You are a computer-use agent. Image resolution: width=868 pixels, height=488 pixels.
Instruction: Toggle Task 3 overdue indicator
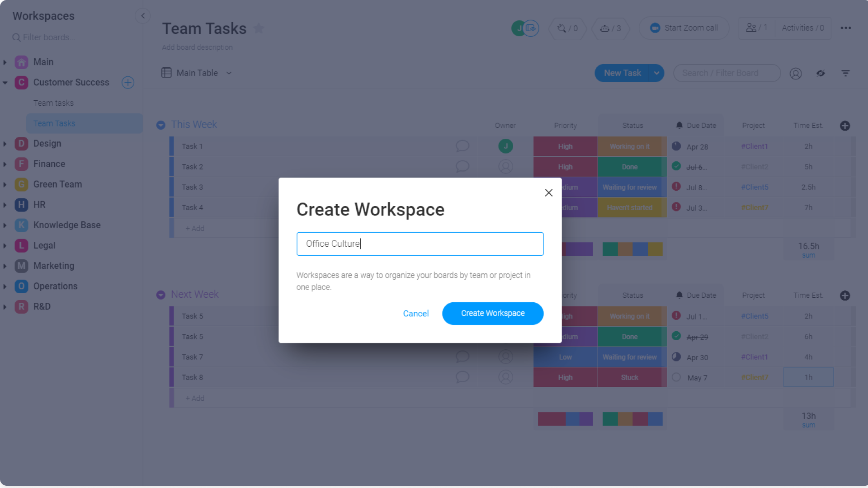point(676,187)
